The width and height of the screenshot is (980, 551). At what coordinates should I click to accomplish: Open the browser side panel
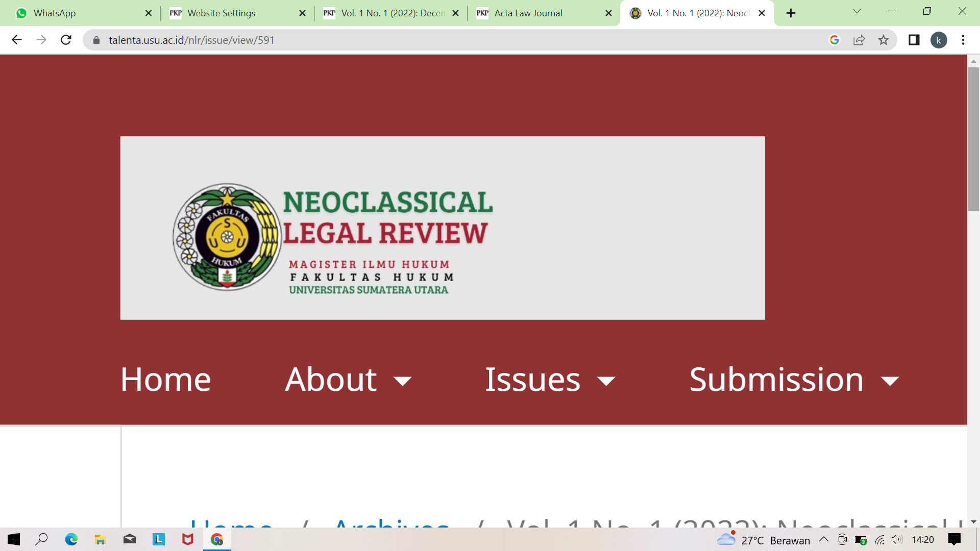[914, 40]
